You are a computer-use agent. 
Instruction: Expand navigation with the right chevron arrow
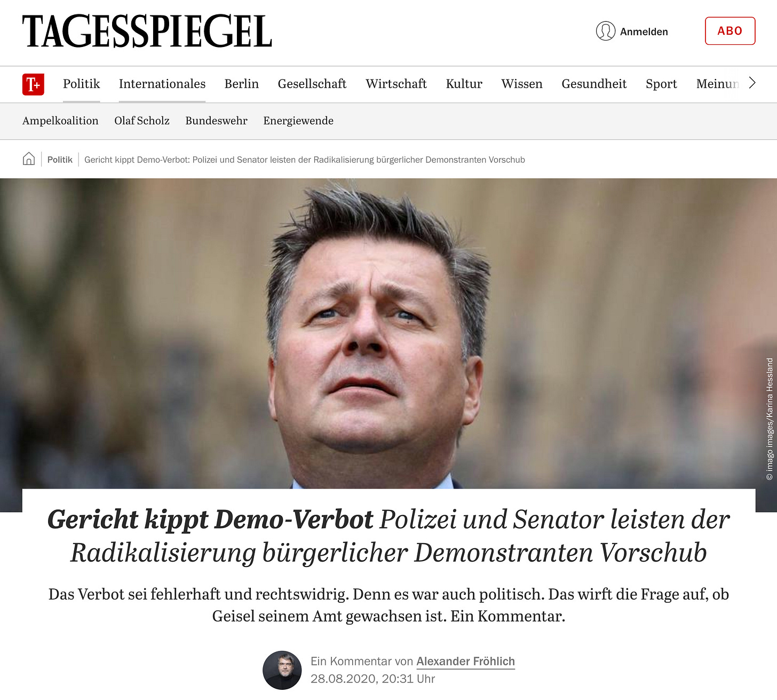[752, 83]
